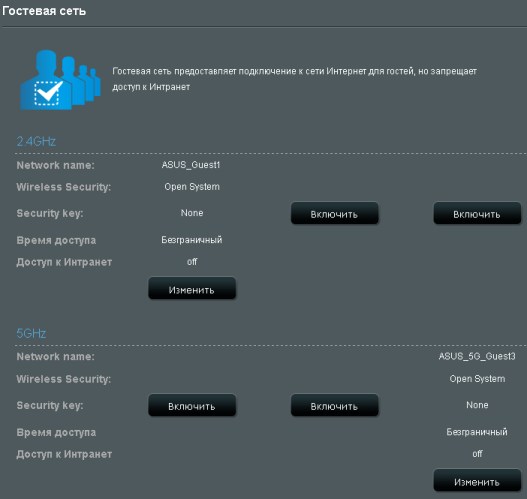This screenshot has height=499, width=527.
Task: Click Open System value under 2.4GHz
Action: click(192, 187)
